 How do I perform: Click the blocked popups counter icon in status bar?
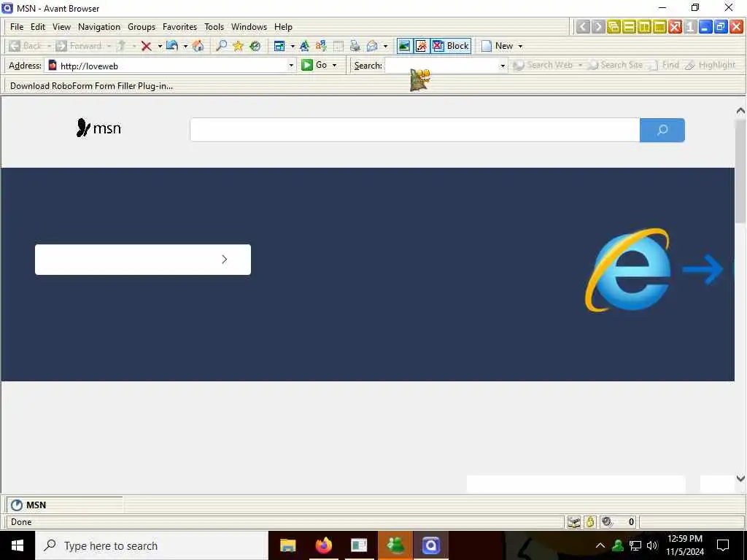coord(607,522)
